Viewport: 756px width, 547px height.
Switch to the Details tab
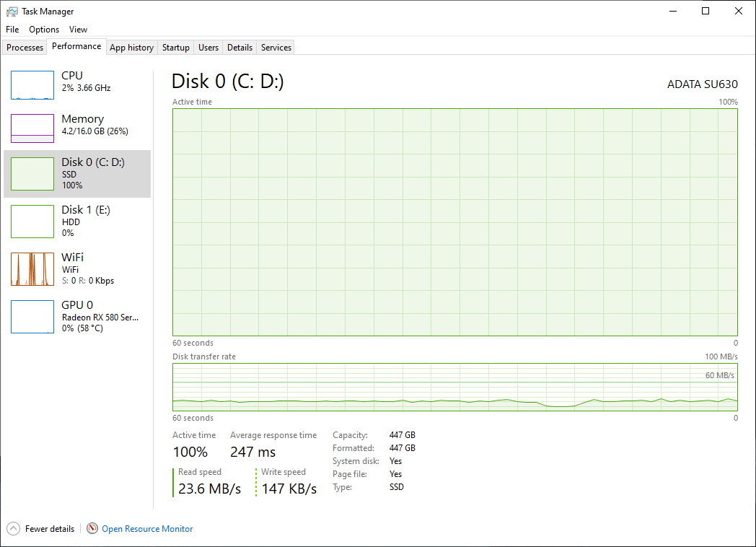pyautogui.click(x=239, y=48)
